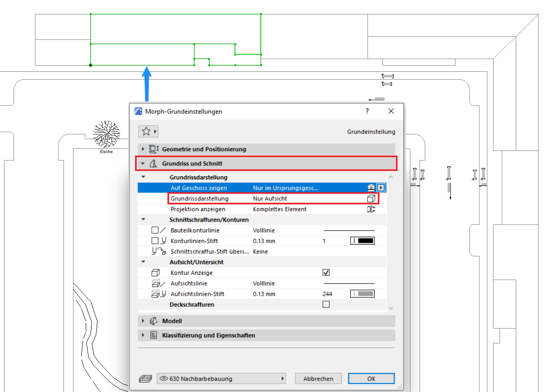Enable the Bauteilkonturlinie checkbox

pyautogui.click(x=155, y=230)
